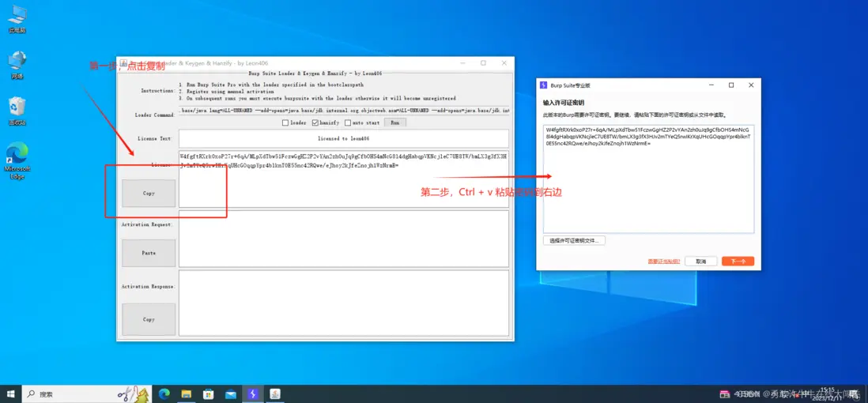This screenshot has height=403, width=868.
Task: Open the Network desktop icon
Action: click(x=17, y=62)
